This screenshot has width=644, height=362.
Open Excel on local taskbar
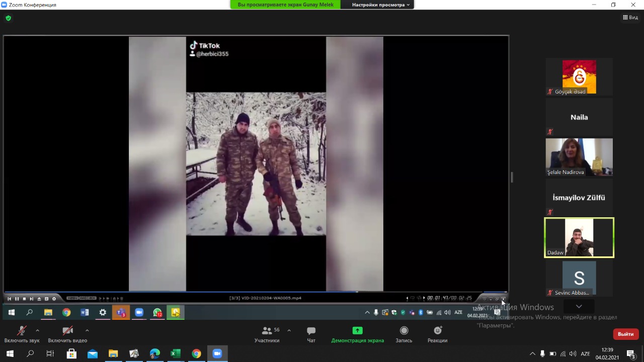[x=175, y=353]
